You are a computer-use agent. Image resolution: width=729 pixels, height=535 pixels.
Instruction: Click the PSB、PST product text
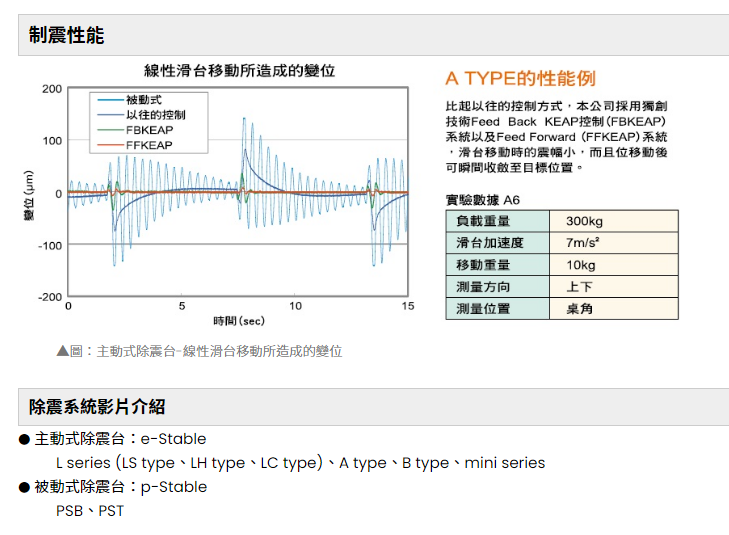(x=90, y=511)
